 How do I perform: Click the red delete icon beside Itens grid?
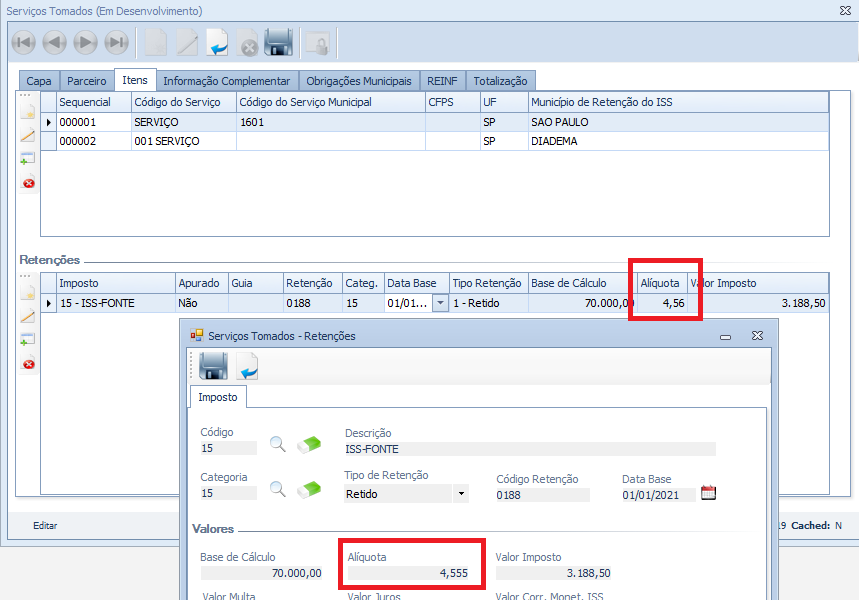click(x=28, y=183)
